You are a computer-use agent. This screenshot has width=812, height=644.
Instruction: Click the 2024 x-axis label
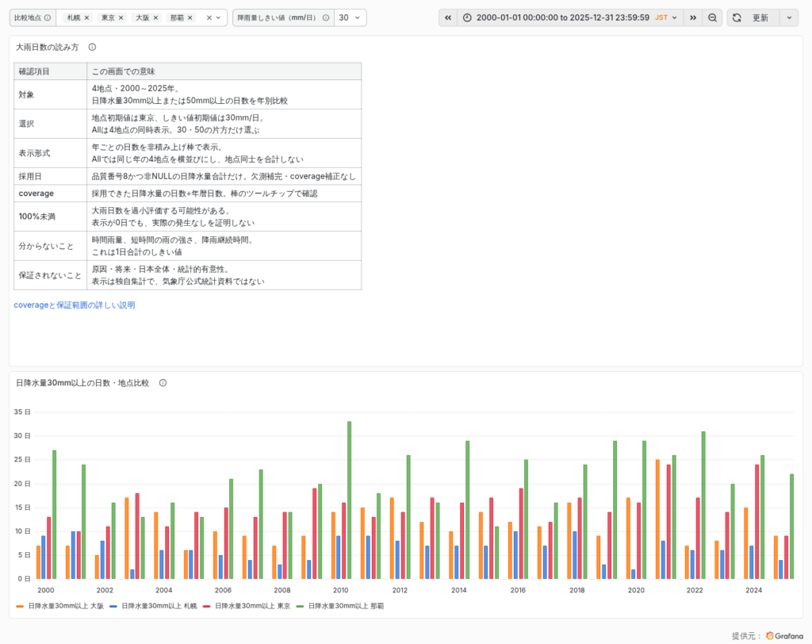tap(753, 590)
